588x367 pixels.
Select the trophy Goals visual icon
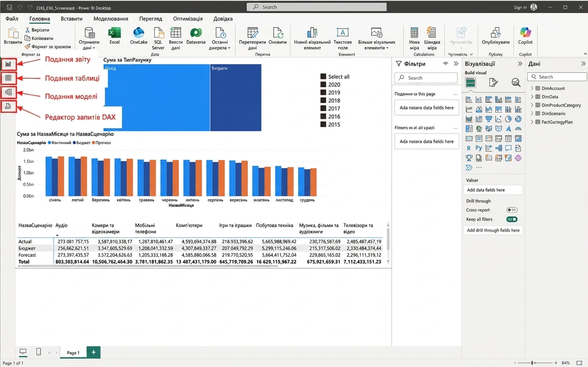(x=469, y=158)
